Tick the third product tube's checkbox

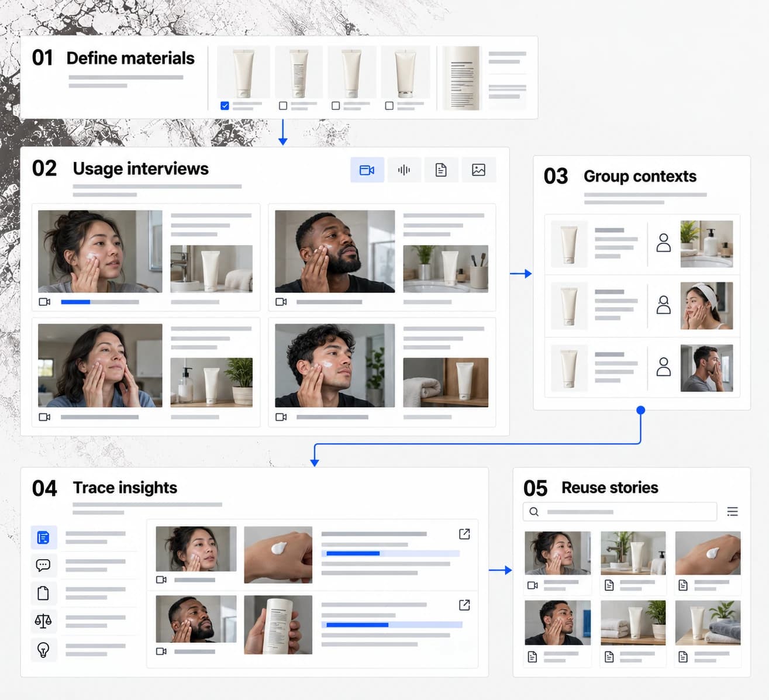[336, 106]
